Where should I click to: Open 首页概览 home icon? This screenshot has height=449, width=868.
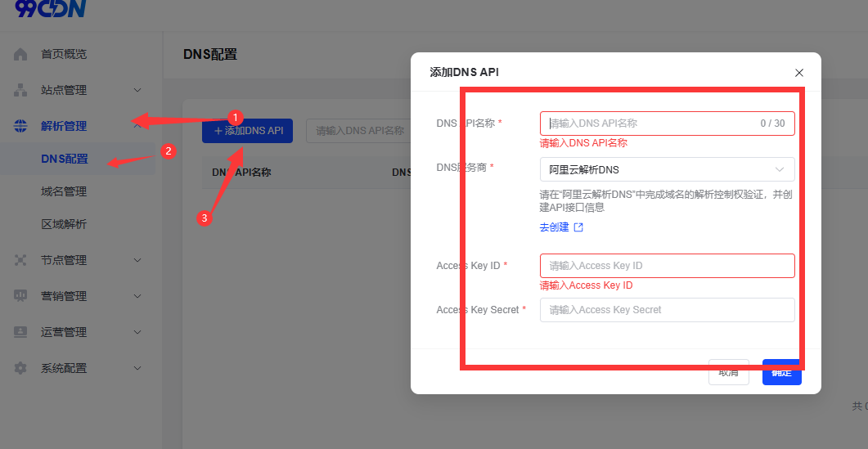pos(20,54)
